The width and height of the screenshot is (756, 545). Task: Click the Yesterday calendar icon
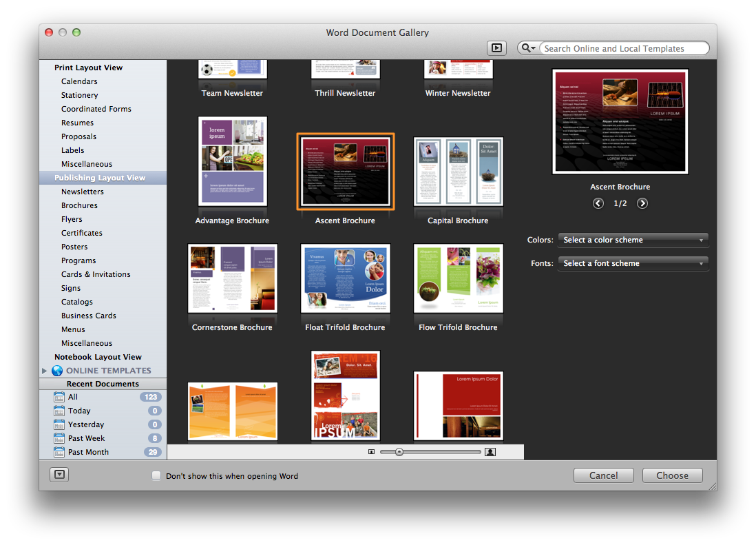[x=59, y=424]
